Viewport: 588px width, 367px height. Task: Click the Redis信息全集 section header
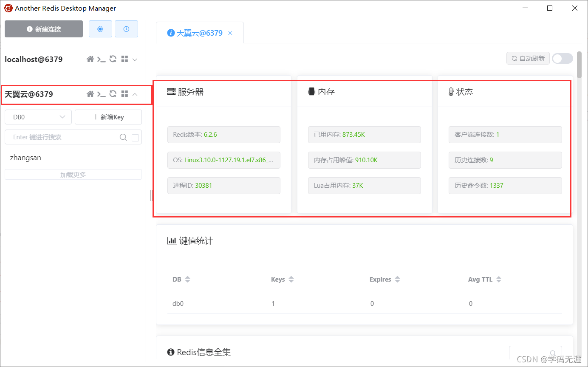click(199, 352)
